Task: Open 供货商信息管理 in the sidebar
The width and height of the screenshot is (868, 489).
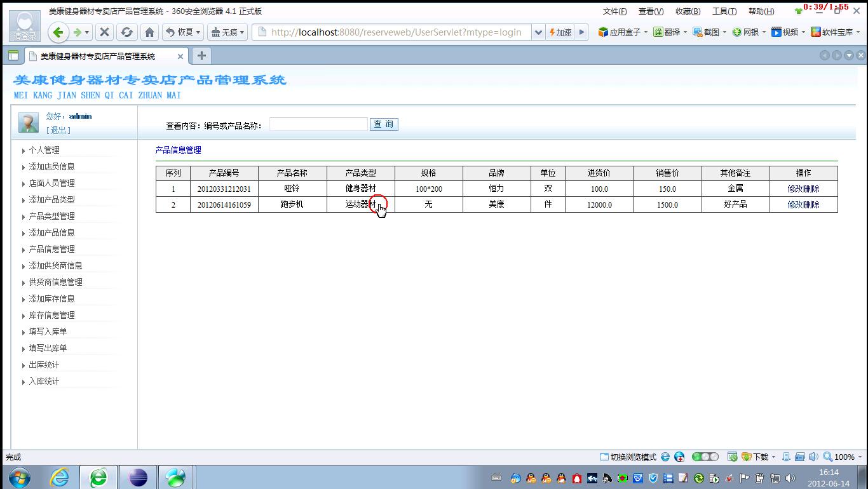Action: click(x=55, y=282)
